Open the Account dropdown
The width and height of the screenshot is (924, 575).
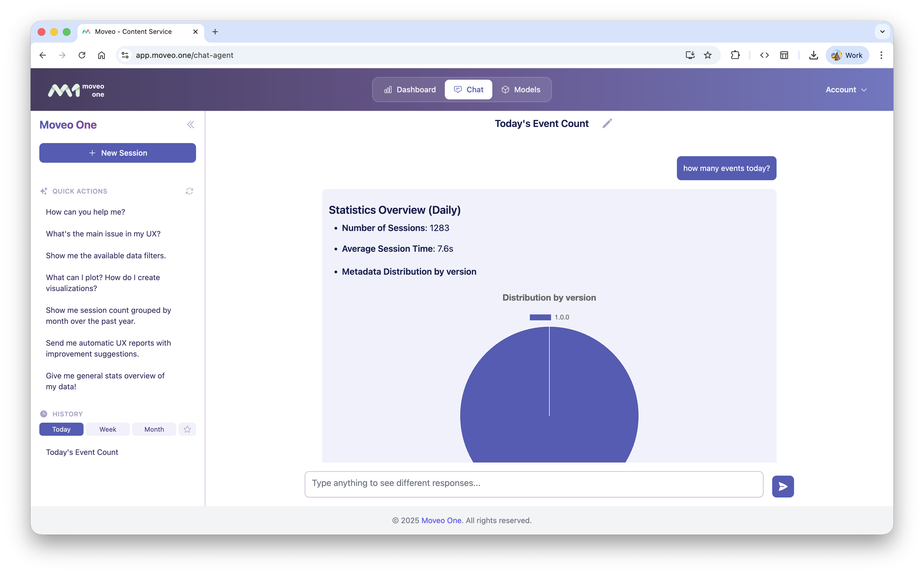(846, 89)
